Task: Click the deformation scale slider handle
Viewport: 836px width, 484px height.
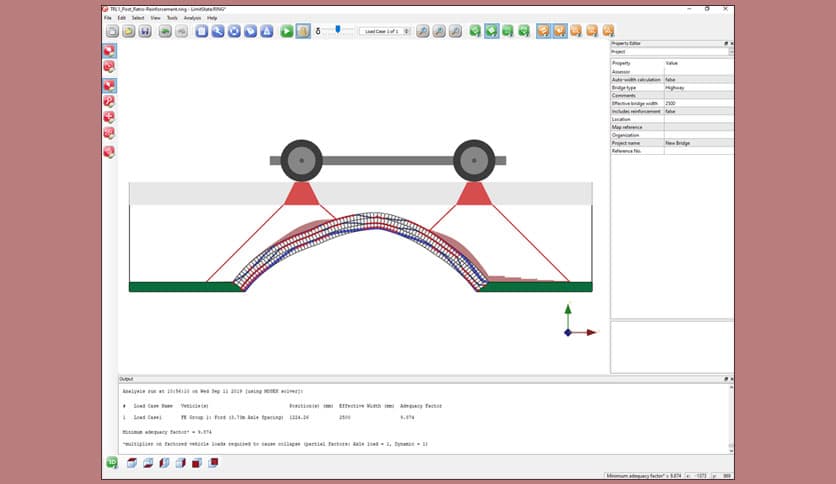Action: point(337,29)
